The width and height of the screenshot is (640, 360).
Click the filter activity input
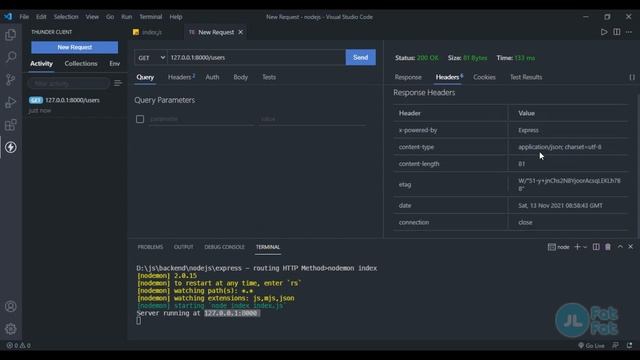click(69, 83)
